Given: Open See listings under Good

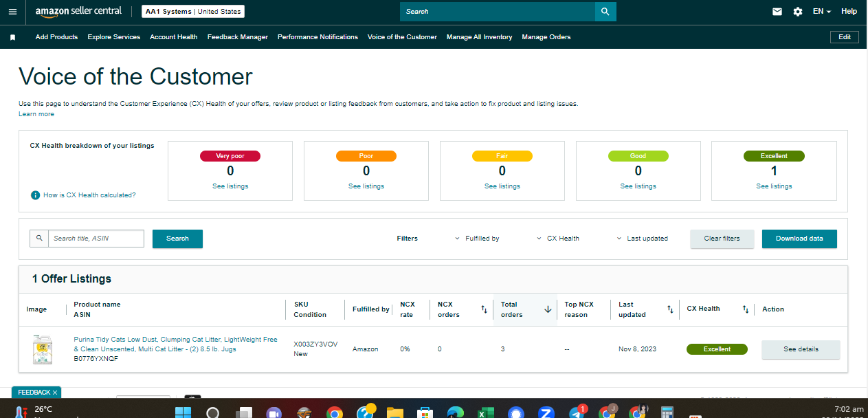Looking at the screenshot, I should tap(638, 186).
